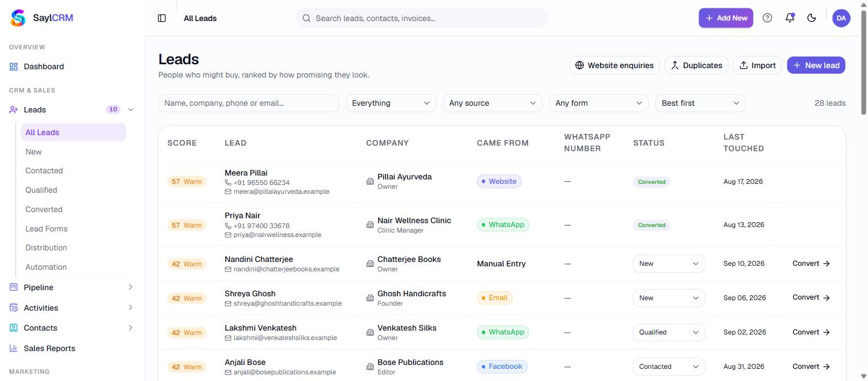Change Nandini Chatterjee's status dropdown

pyautogui.click(x=669, y=264)
